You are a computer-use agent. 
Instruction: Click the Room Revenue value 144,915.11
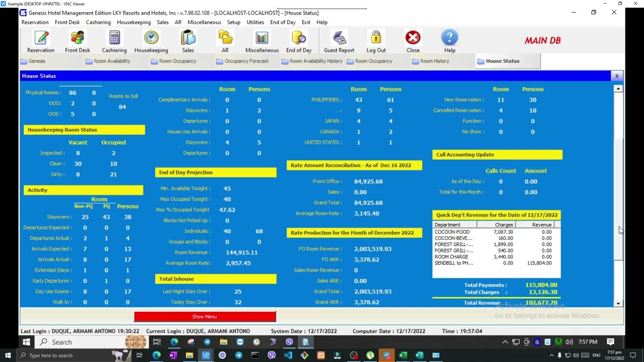tap(242, 252)
